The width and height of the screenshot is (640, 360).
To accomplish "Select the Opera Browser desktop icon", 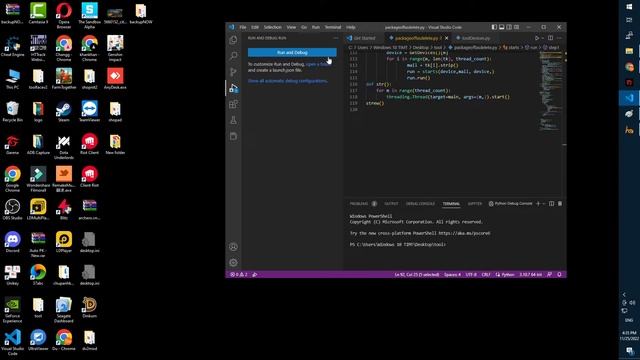I will [64, 15].
